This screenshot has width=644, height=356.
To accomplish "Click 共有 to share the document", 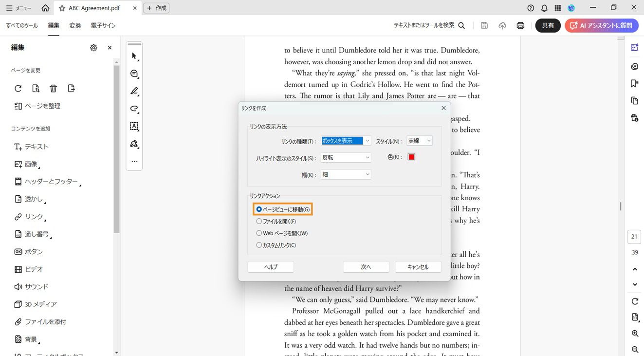I will point(548,25).
